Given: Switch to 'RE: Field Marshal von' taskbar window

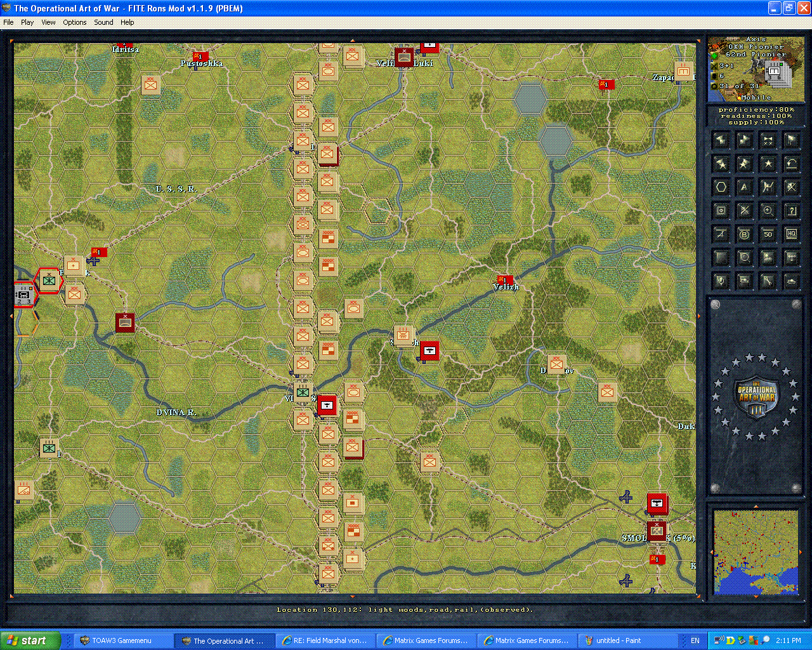Looking at the screenshot, I should pos(324,640).
